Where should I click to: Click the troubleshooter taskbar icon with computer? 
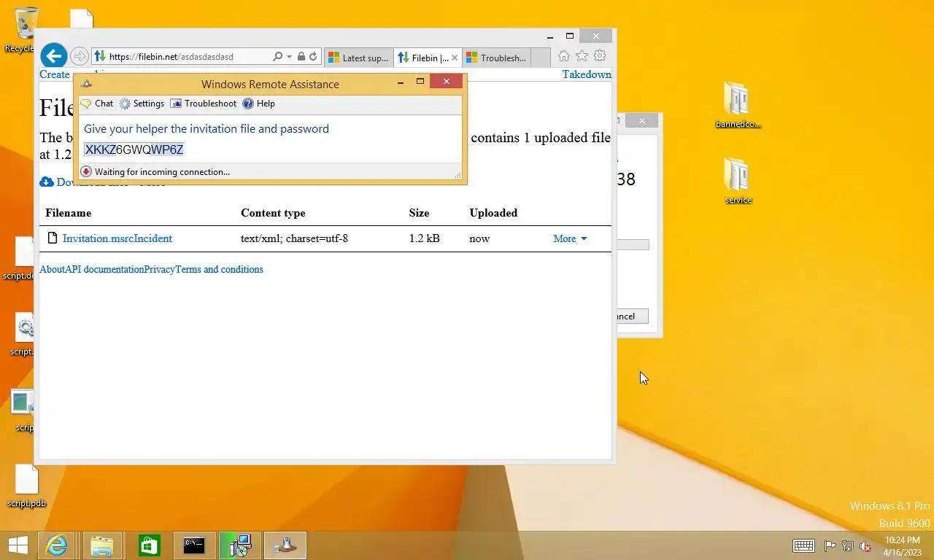point(240,545)
